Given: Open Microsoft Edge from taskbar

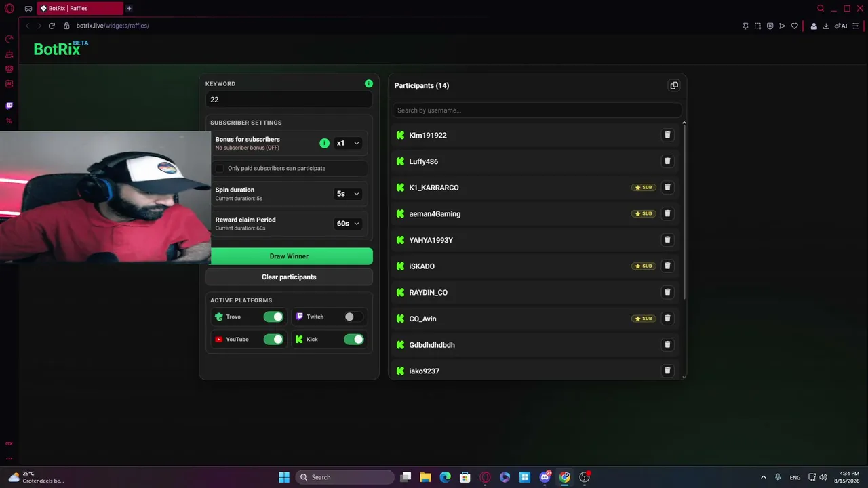Looking at the screenshot, I should (445, 477).
